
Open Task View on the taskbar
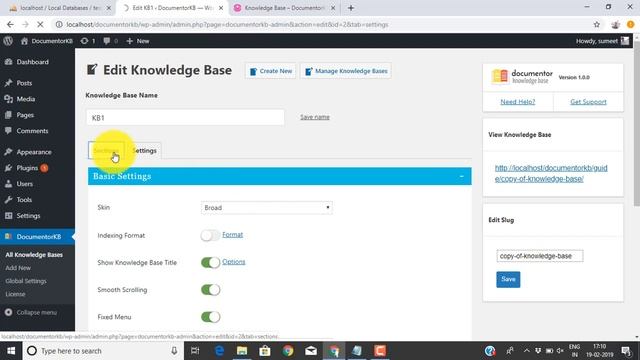click(195, 351)
